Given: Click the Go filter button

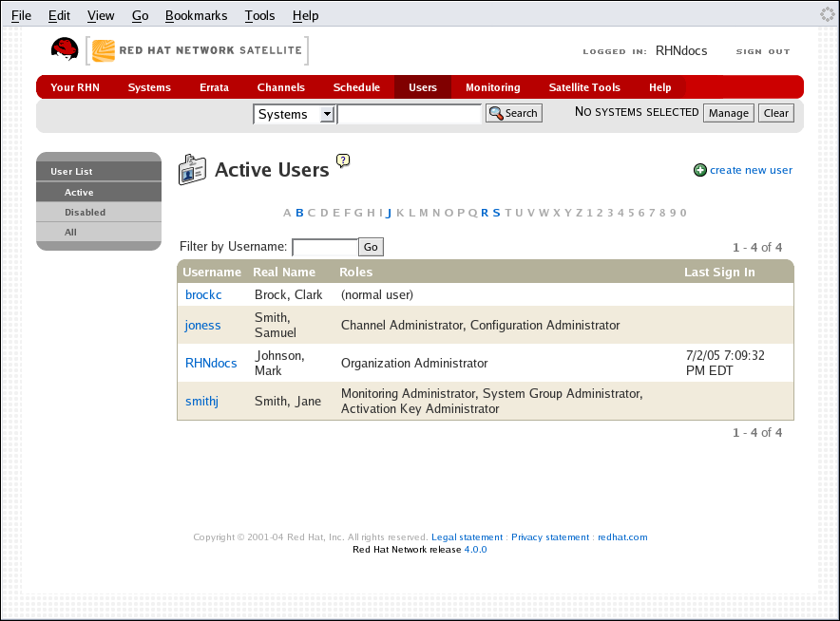Looking at the screenshot, I should click(x=371, y=247).
